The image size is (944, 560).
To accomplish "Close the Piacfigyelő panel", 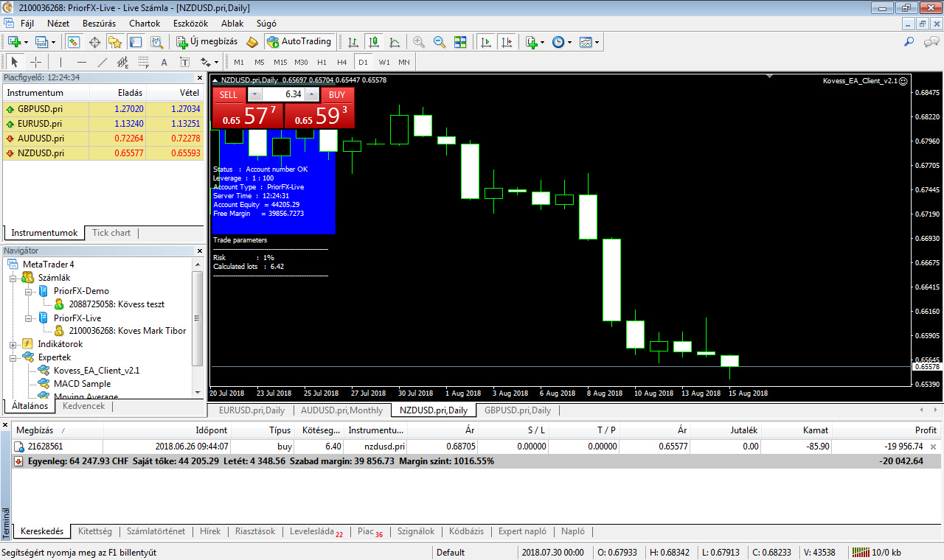I will (x=199, y=77).
